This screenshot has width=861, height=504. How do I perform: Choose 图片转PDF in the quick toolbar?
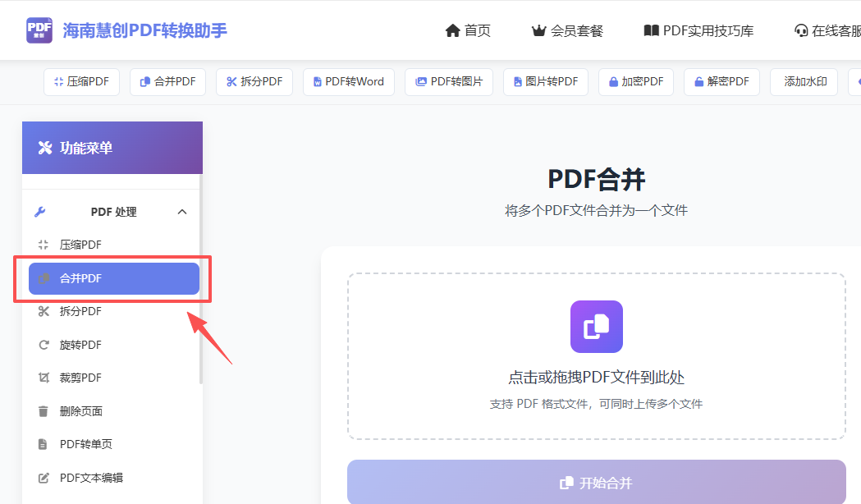pyautogui.click(x=546, y=82)
